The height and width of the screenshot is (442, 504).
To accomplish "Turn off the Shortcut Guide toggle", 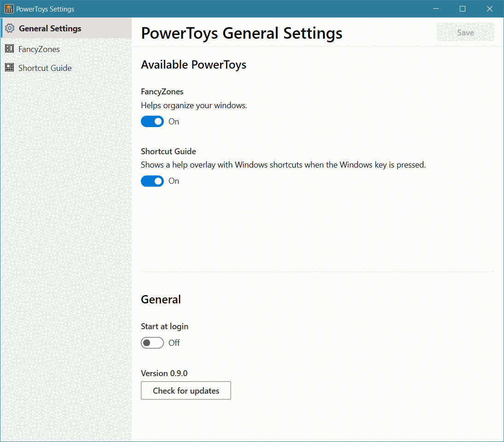I will [x=152, y=180].
